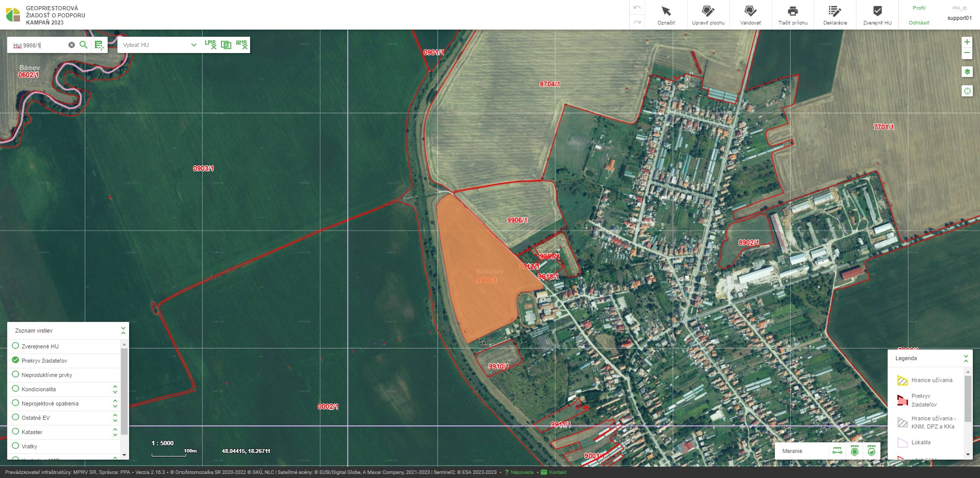Enable the Neprojektové opatrenia layer
The image size is (980, 478).
click(15, 403)
